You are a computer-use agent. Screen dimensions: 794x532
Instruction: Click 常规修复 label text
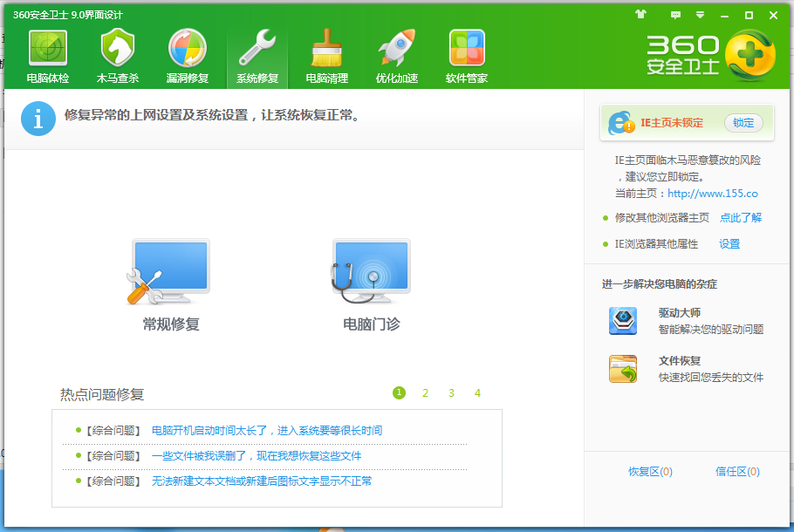click(171, 324)
